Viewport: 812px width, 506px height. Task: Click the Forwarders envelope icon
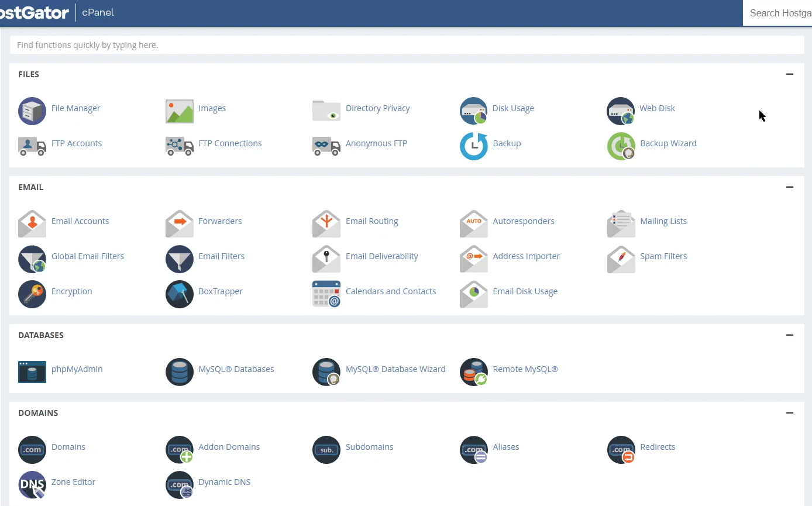pyautogui.click(x=180, y=223)
